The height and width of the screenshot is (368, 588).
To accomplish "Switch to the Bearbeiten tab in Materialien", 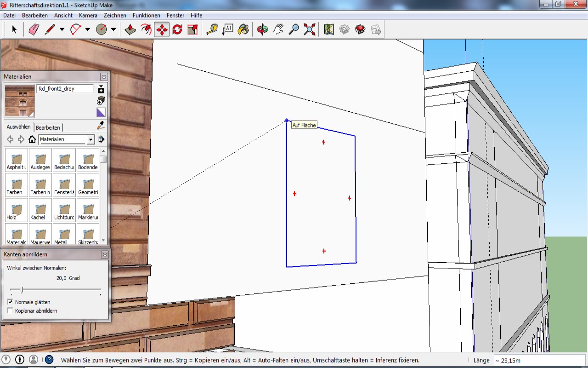I will click(48, 127).
